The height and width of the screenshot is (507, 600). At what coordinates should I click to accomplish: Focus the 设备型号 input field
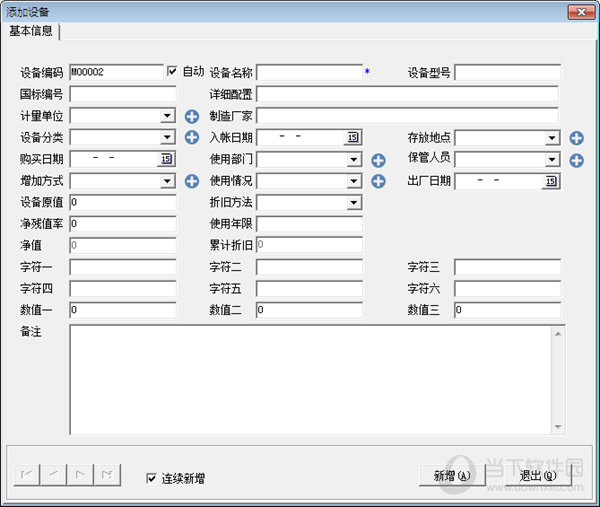click(x=507, y=72)
